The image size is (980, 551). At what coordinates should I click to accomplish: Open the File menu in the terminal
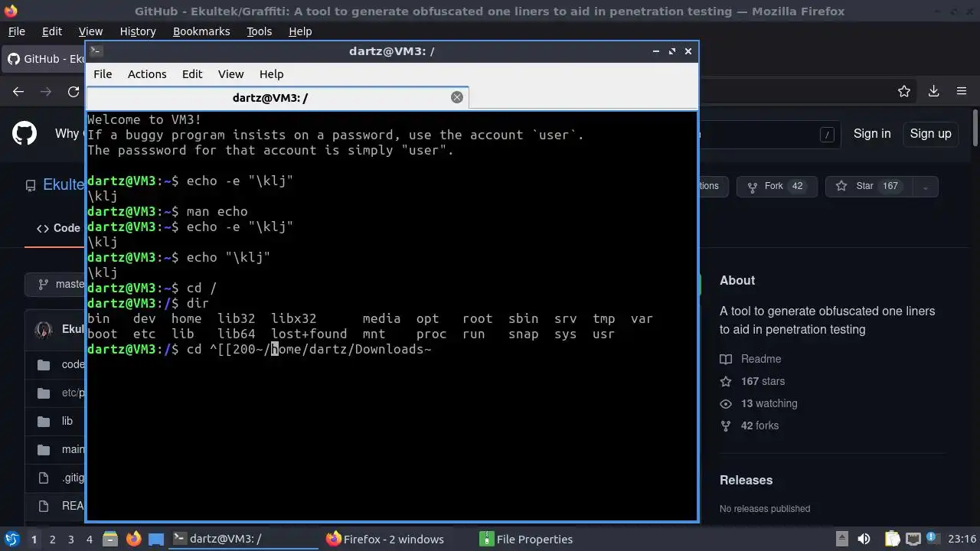click(103, 74)
